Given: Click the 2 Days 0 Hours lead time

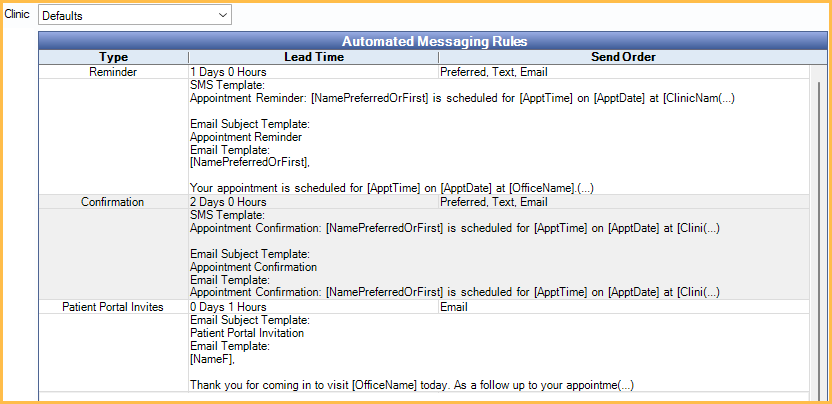Looking at the screenshot, I should pyautogui.click(x=228, y=202).
